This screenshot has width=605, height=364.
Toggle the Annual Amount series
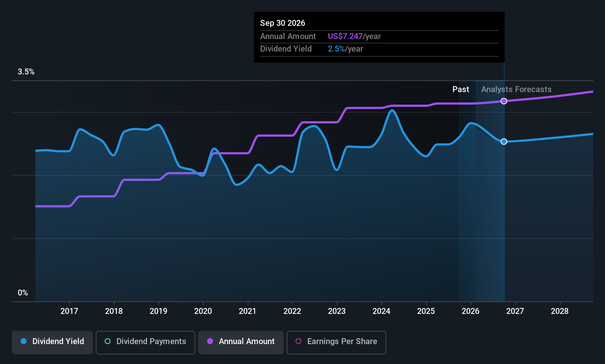click(x=241, y=342)
